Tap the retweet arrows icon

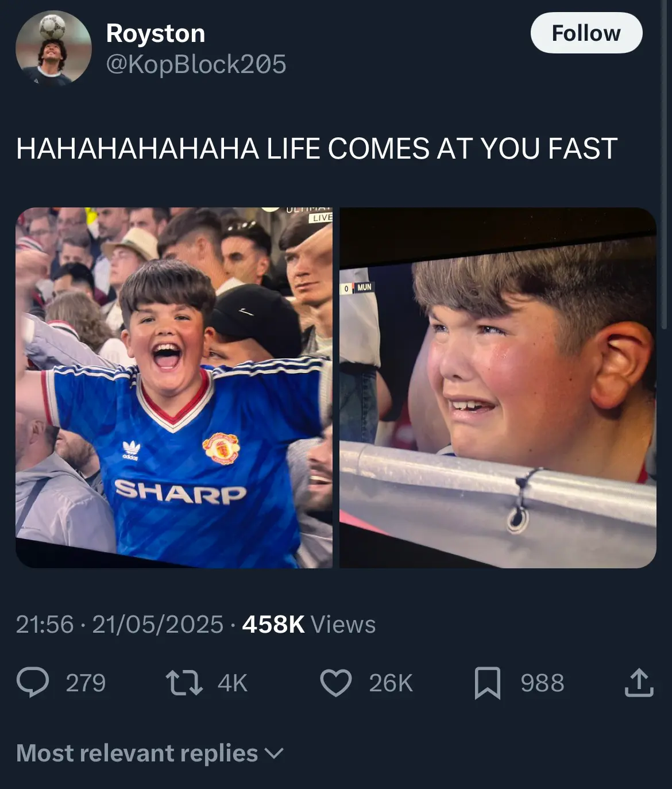pyautogui.click(x=184, y=683)
